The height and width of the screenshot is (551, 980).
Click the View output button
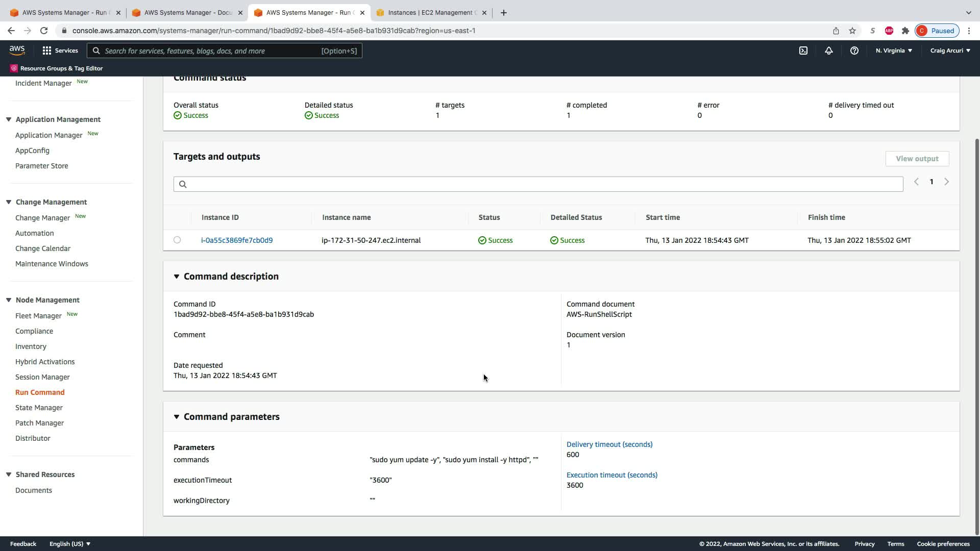click(917, 159)
